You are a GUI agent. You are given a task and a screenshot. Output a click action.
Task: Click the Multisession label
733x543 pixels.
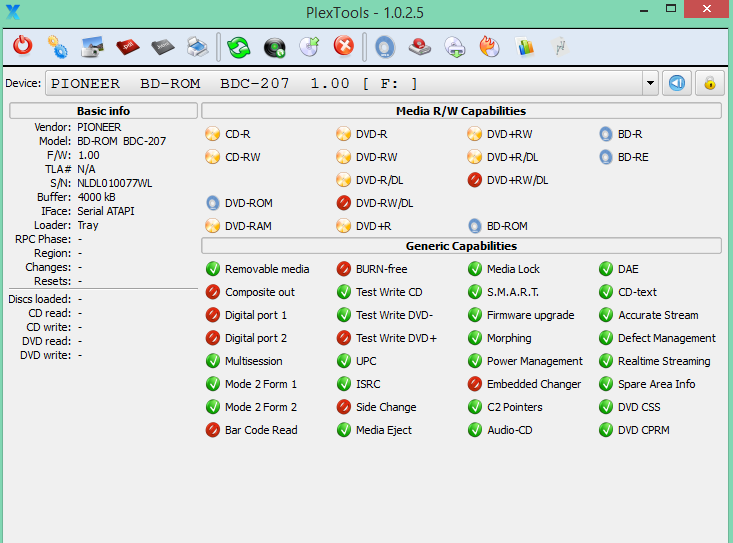click(x=253, y=361)
